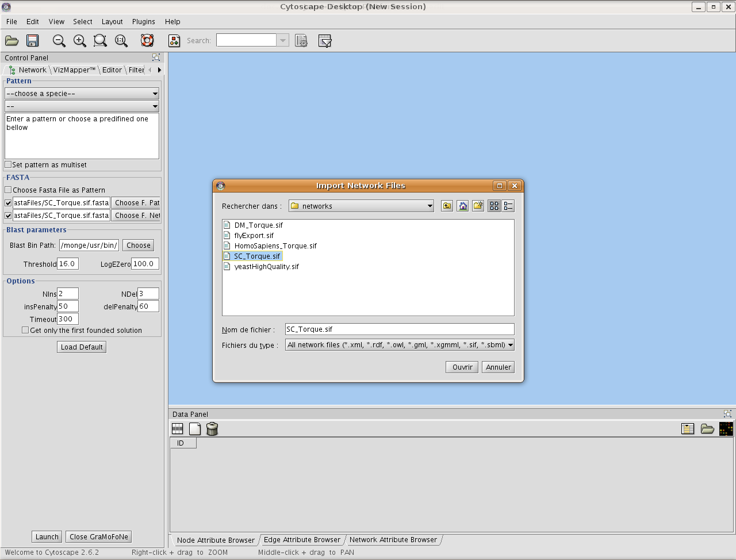
Task: Click in the Threshold field showing 16.0
Action: coord(68,263)
